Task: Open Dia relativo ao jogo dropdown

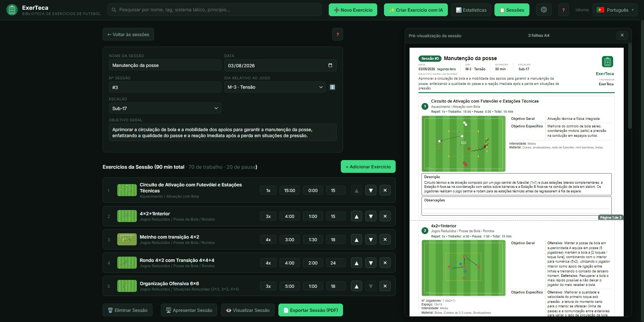Action: (275, 87)
